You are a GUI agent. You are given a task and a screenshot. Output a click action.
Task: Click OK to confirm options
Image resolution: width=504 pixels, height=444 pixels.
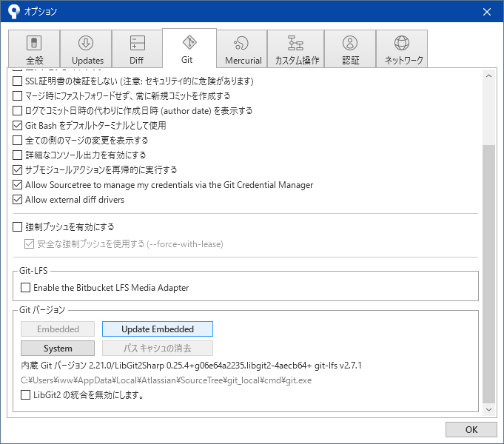tap(471, 429)
